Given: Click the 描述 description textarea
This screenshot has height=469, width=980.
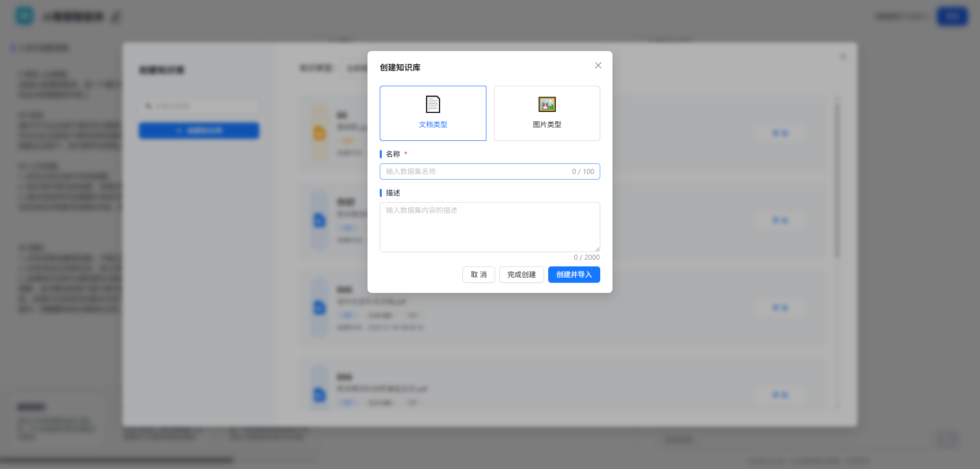Looking at the screenshot, I should (x=489, y=227).
